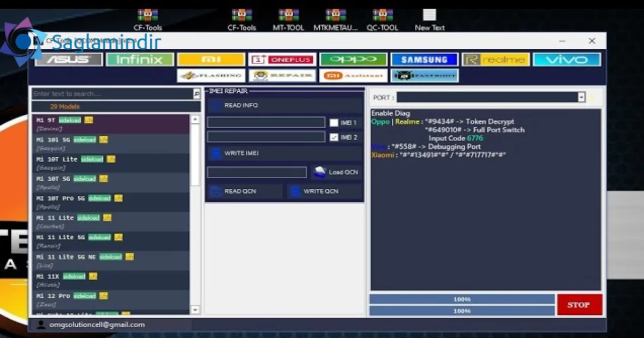Click the Load QCN button
Image resolution: width=644 pixels, height=338 pixels.
click(x=336, y=172)
